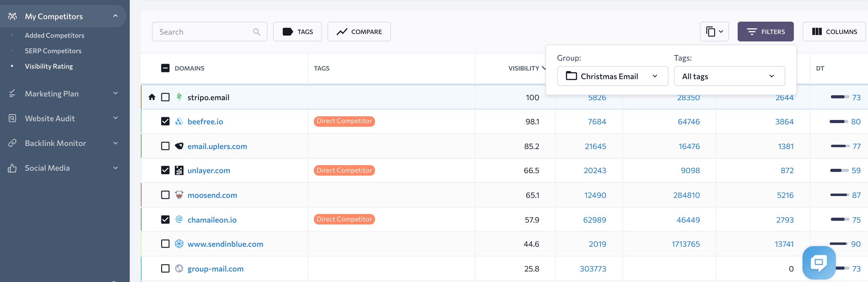
Task: Open the beefree.io domain link
Action: (205, 122)
